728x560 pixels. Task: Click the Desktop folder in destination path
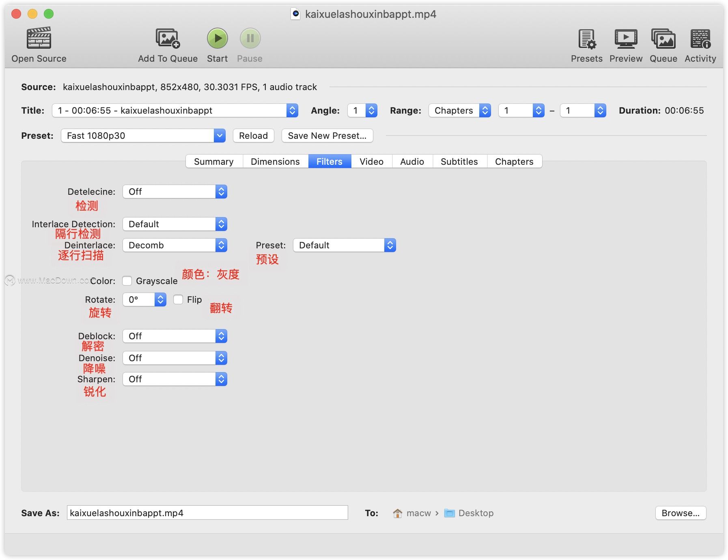pyautogui.click(x=469, y=513)
